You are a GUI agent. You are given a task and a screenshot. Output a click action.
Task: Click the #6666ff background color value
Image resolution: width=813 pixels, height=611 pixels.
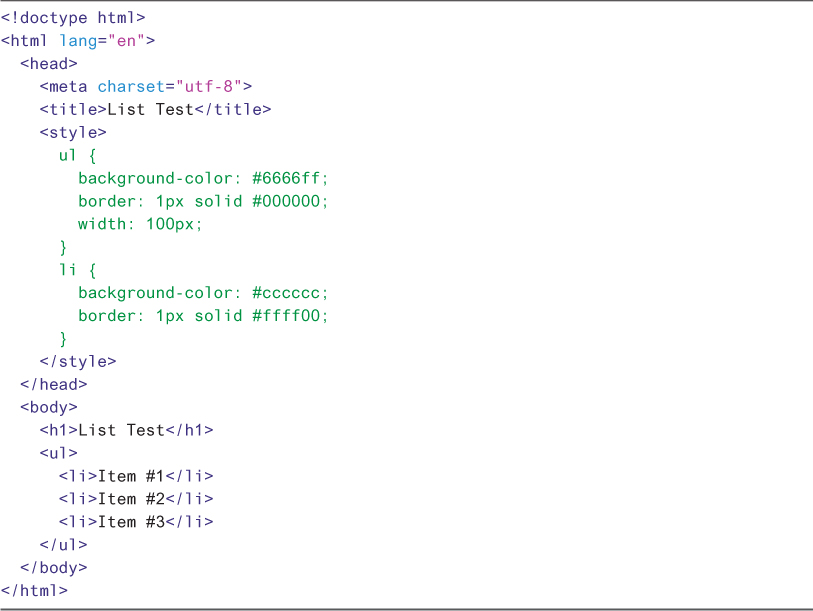coord(289,178)
